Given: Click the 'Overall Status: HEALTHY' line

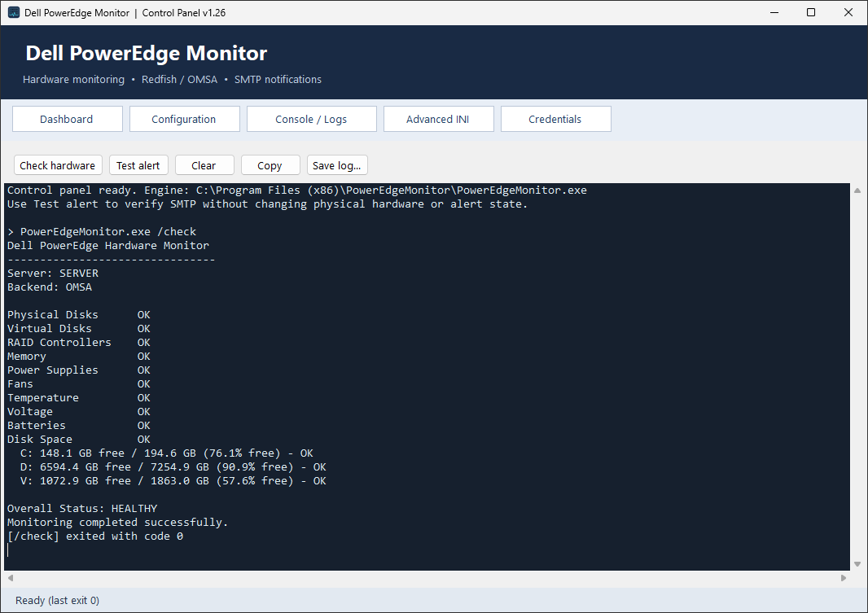Looking at the screenshot, I should click(x=82, y=508).
